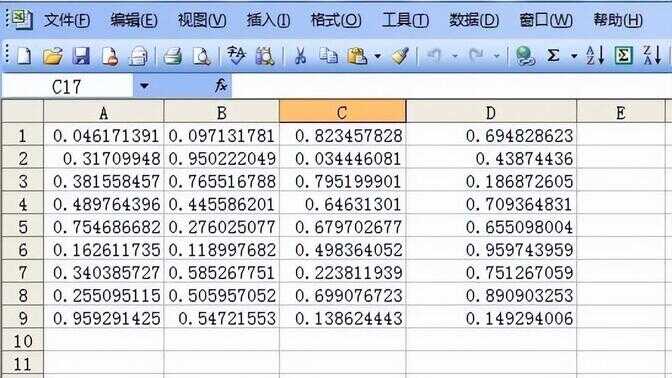672x378 pixels.
Task: Run the spelling check icon
Action: point(236,55)
